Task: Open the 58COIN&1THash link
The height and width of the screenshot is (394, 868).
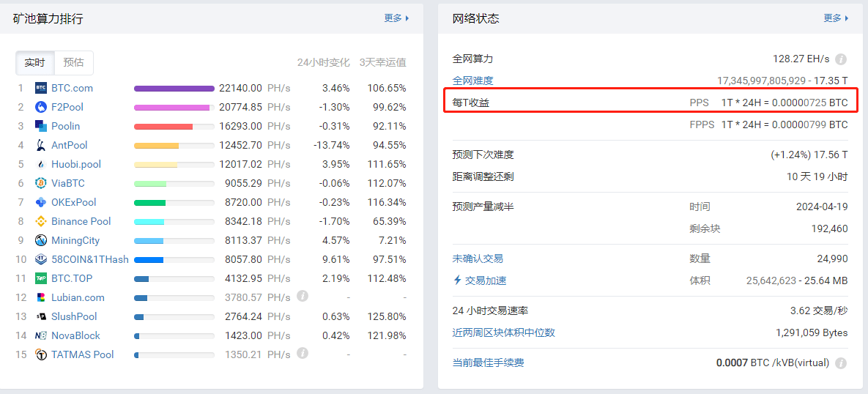Action: click(90, 259)
